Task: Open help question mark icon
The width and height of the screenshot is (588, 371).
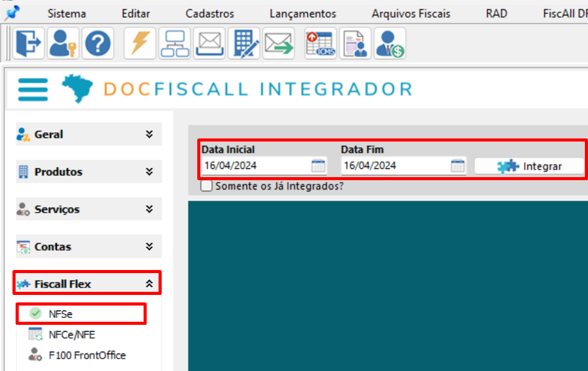Action: (x=97, y=43)
